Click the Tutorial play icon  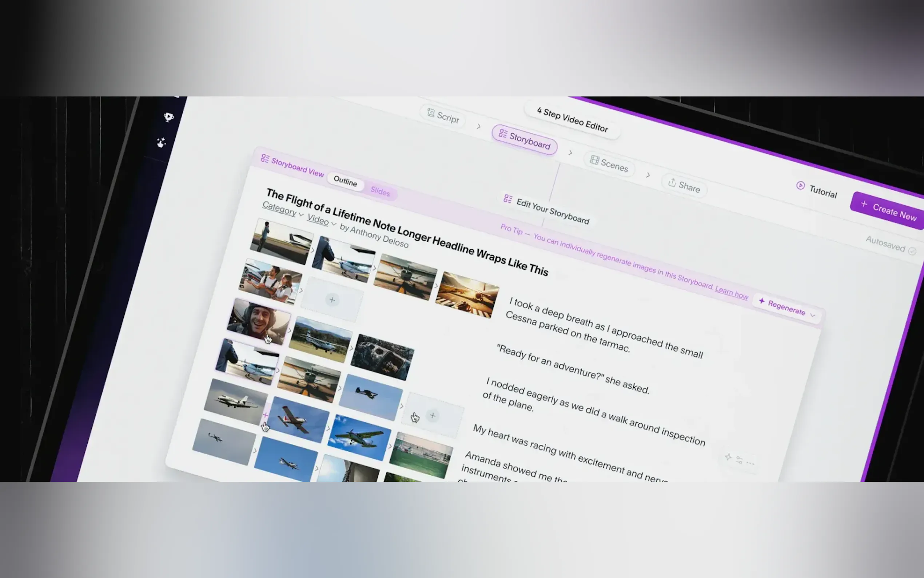pos(800,185)
